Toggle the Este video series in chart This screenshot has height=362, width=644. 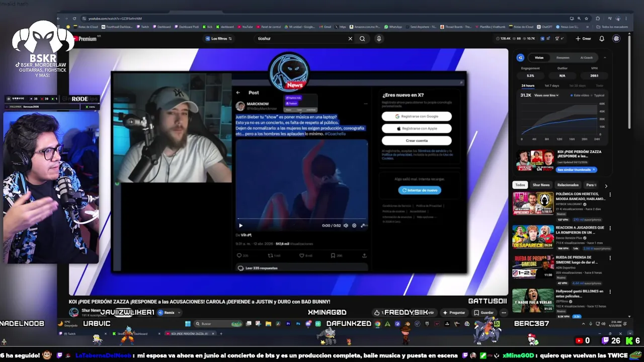coord(580,95)
